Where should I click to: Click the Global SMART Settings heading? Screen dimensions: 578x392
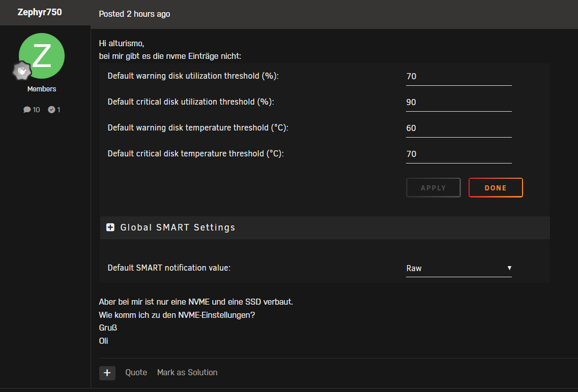tap(177, 227)
